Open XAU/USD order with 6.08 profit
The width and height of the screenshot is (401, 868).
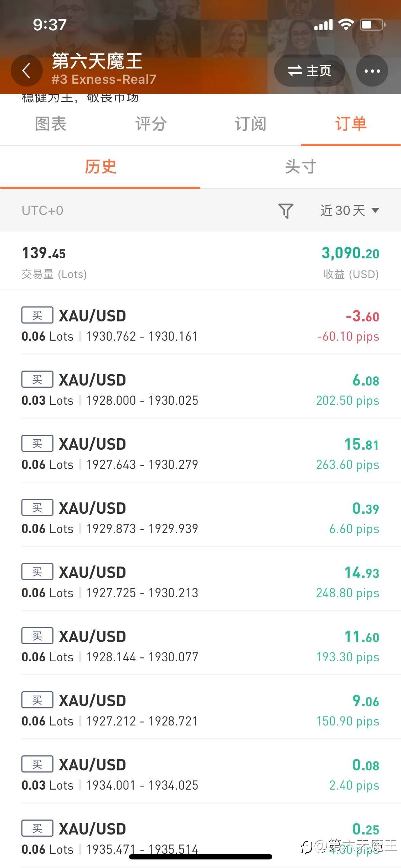[x=200, y=389]
